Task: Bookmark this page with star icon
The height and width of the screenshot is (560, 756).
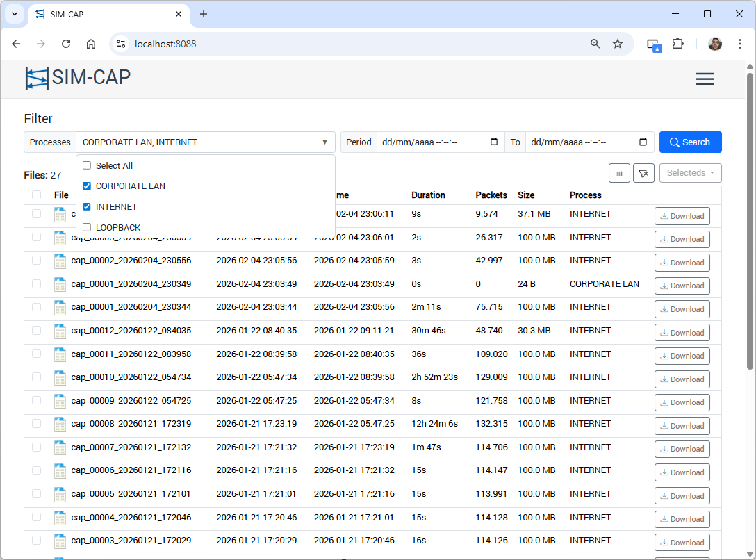Action: click(x=618, y=44)
